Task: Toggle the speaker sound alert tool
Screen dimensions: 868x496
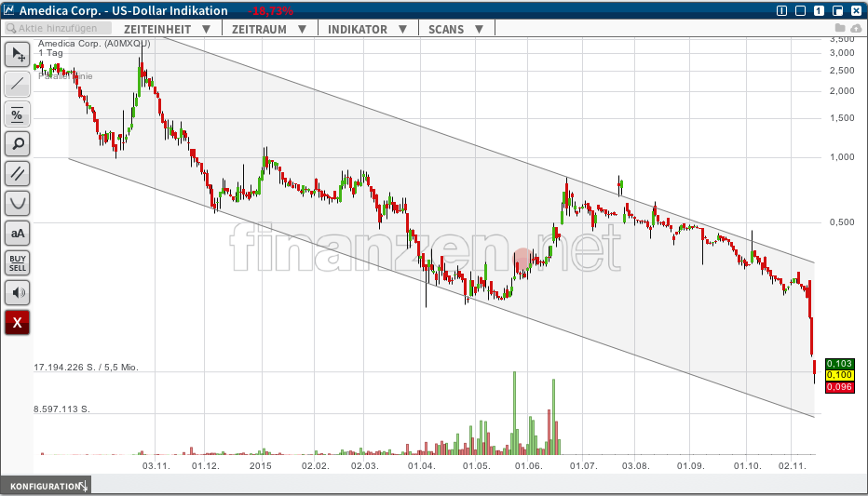Action: pos(17,292)
